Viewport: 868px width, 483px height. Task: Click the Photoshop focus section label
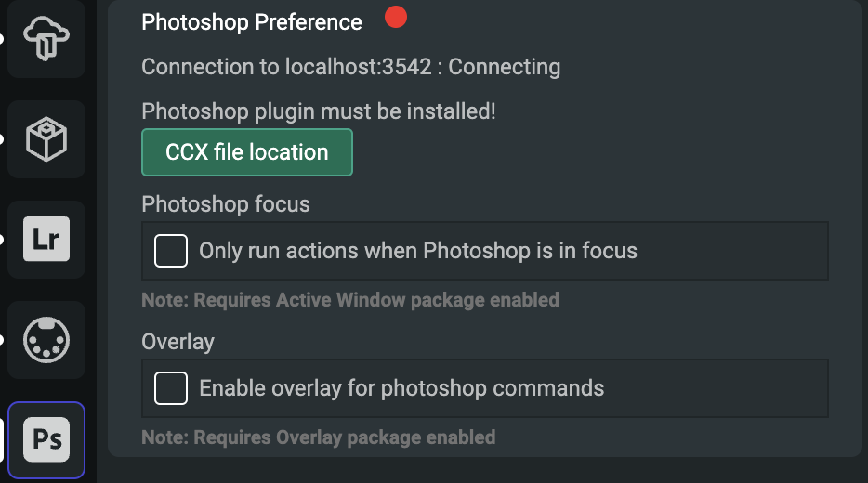tap(226, 203)
